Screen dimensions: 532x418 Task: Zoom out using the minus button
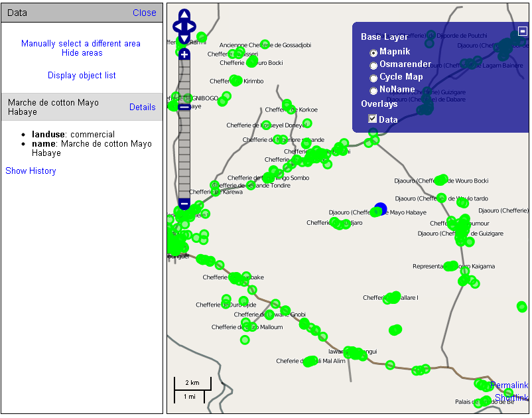pos(184,204)
